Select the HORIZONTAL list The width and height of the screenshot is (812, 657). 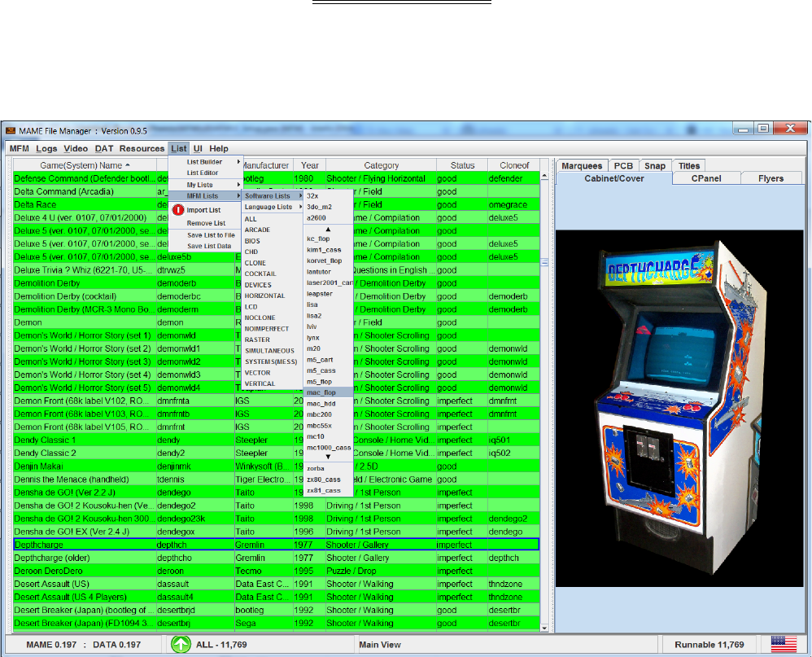point(273,296)
